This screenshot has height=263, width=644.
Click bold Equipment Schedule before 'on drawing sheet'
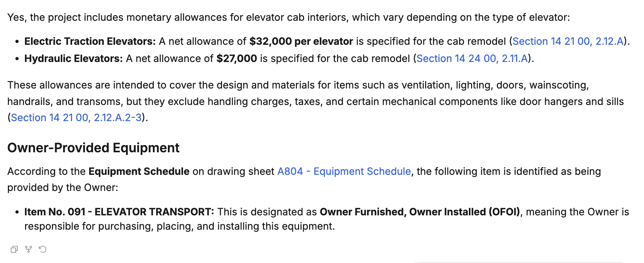point(139,171)
